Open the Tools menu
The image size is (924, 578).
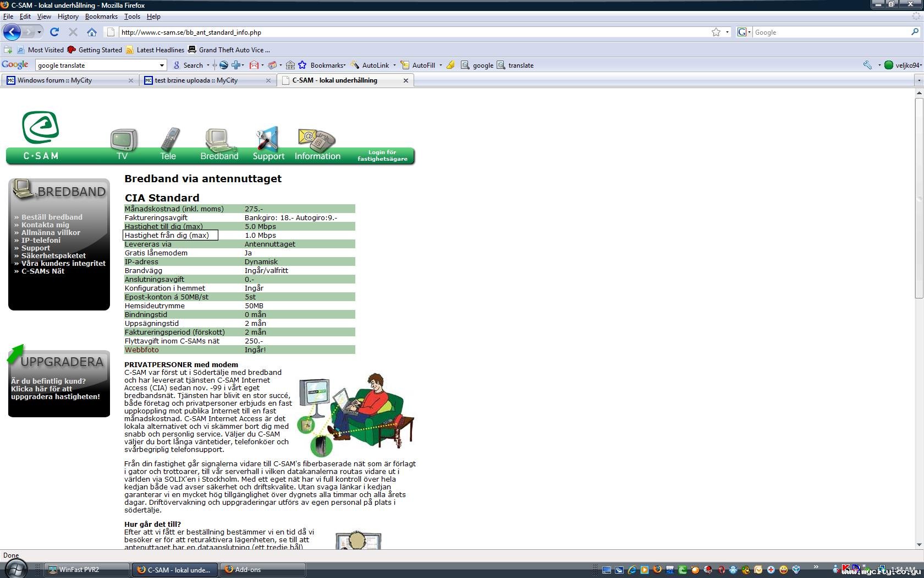click(x=132, y=17)
